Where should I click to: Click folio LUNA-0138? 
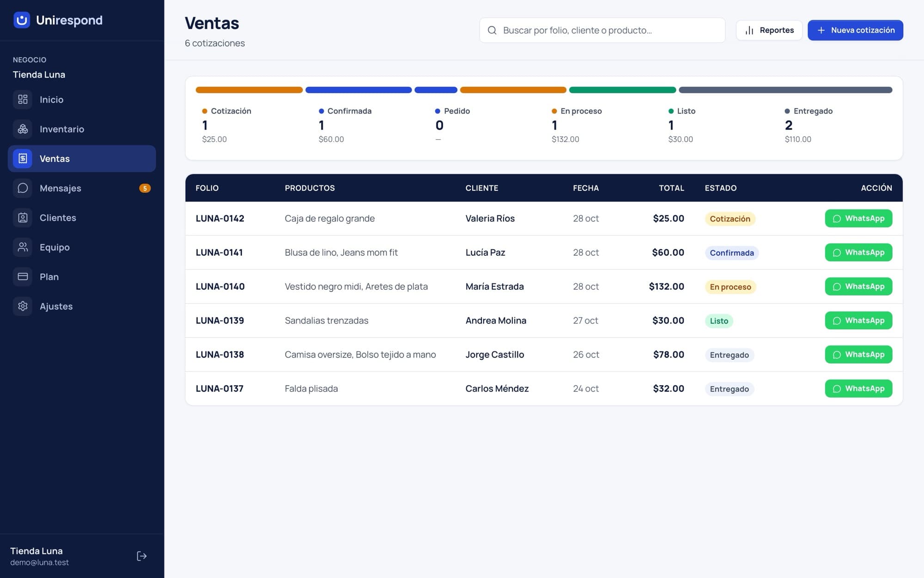pos(220,355)
